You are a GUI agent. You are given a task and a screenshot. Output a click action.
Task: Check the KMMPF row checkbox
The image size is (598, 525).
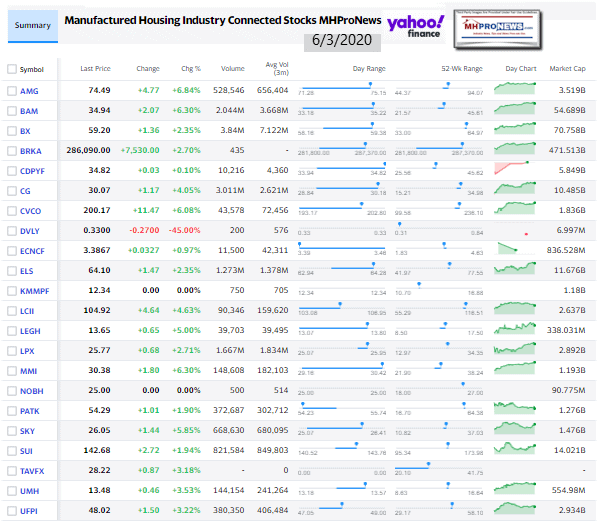point(12,291)
